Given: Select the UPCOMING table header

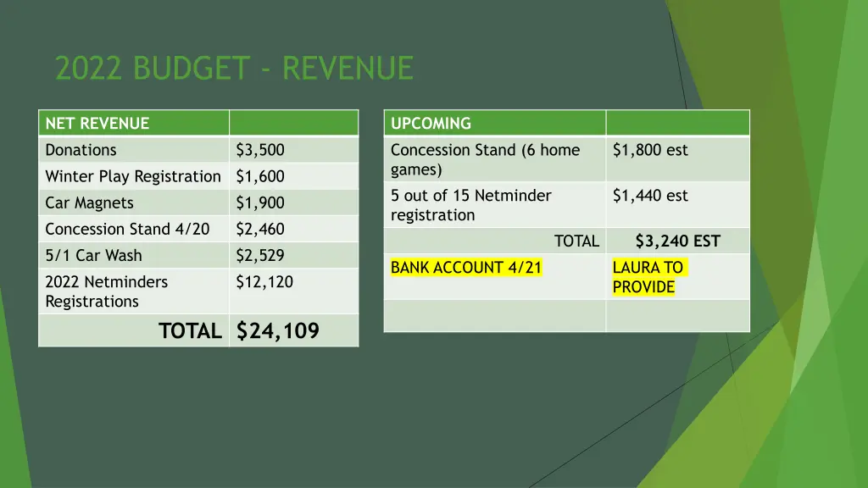Looking at the screenshot, I should coord(431,124).
